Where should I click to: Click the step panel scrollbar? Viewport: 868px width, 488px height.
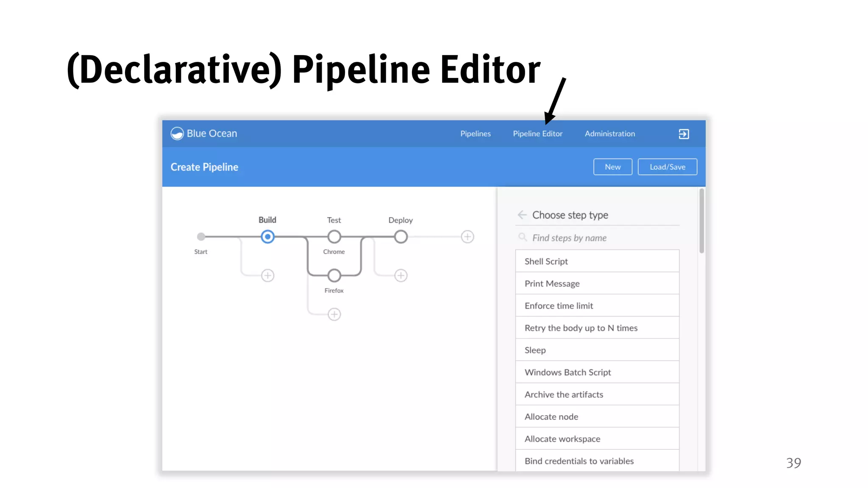[x=702, y=221]
